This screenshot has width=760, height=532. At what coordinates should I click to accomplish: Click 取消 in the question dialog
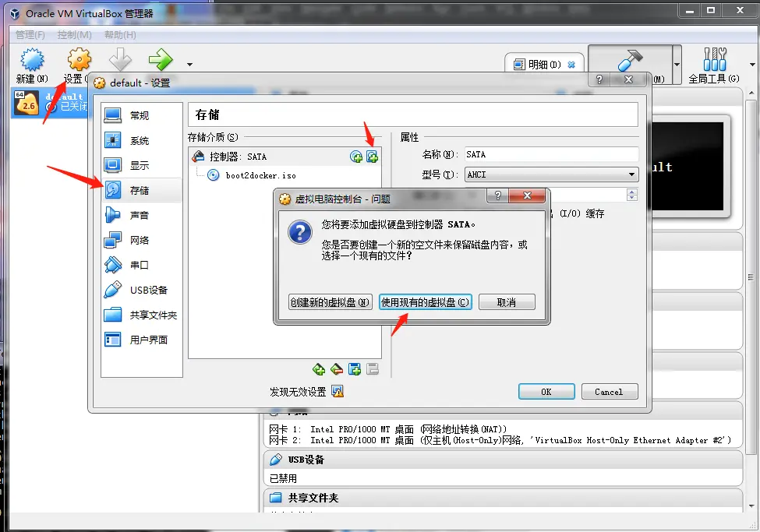(x=507, y=302)
